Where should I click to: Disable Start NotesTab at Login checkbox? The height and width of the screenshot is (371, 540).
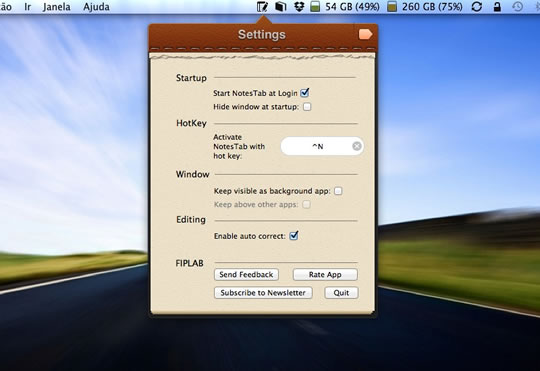pos(305,93)
